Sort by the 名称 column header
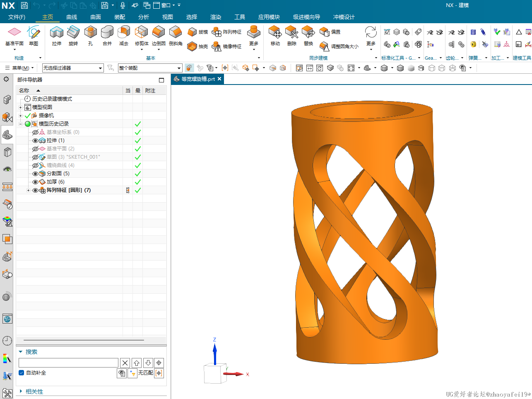532x399 pixels. [69, 90]
